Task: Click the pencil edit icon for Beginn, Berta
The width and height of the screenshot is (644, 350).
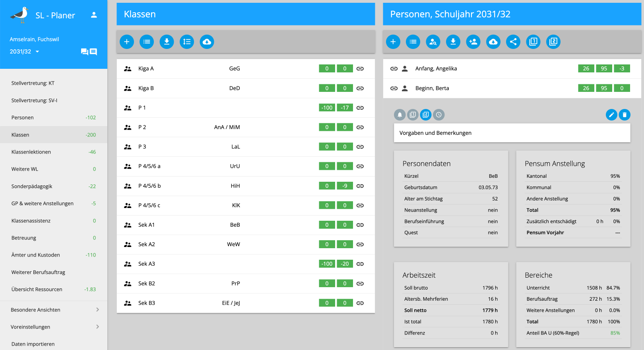Action: click(611, 115)
